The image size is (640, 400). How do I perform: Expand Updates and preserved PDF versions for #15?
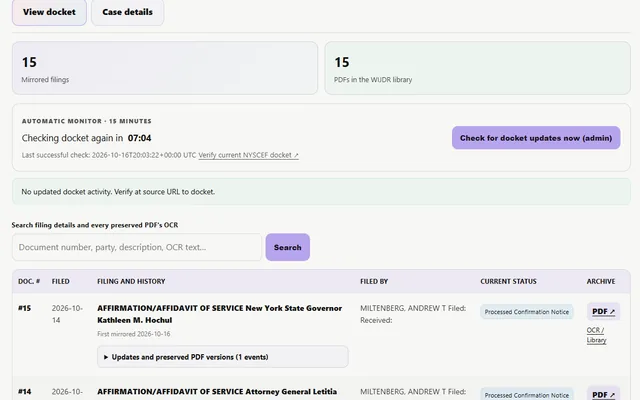coord(222,357)
